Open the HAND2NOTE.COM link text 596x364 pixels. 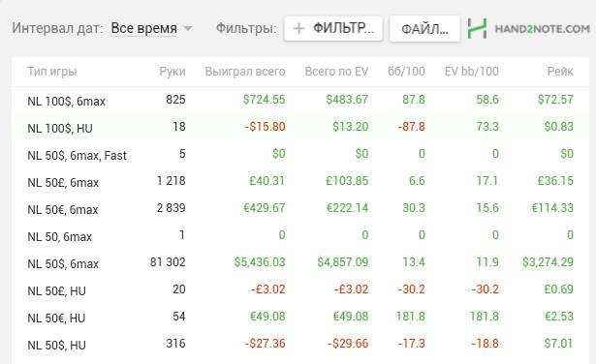click(x=543, y=29)
